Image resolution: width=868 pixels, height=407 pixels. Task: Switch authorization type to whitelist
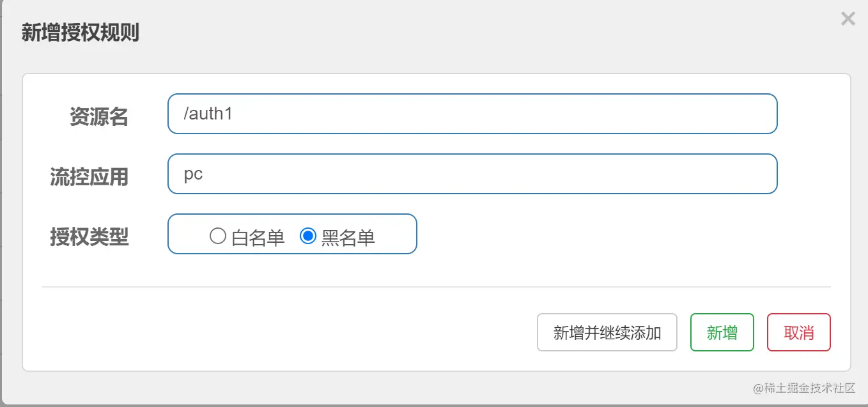217,235
